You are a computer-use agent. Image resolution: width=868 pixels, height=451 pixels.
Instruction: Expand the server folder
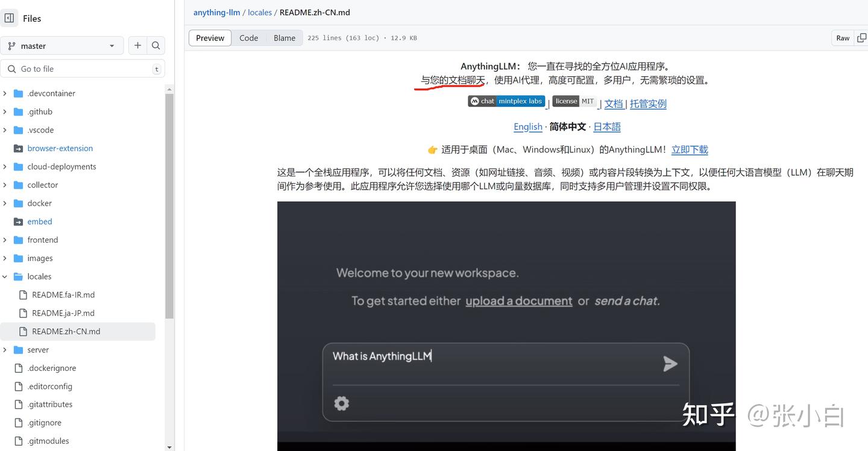pyautogui.click(x=5, y=349)
